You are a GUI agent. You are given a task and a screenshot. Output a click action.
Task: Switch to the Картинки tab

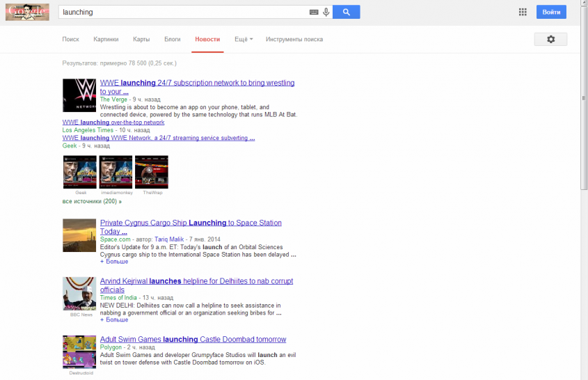tap(106, 40)
